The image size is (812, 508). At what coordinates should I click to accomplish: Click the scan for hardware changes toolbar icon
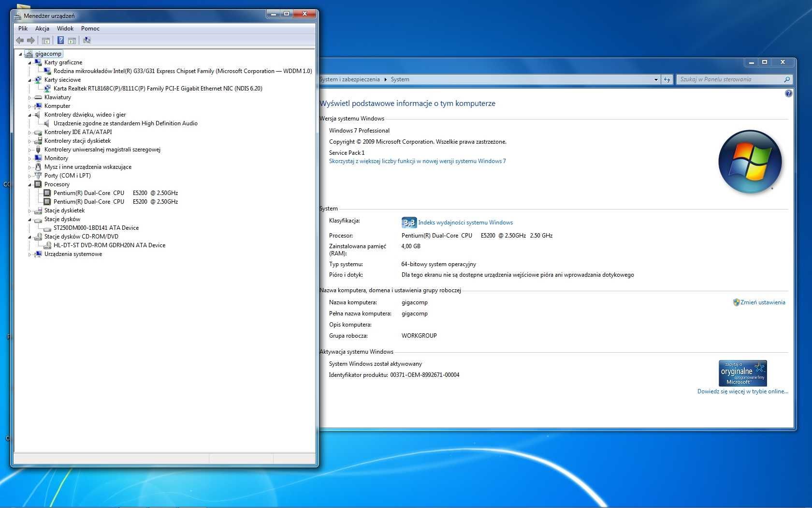click(x=87, y=41)
